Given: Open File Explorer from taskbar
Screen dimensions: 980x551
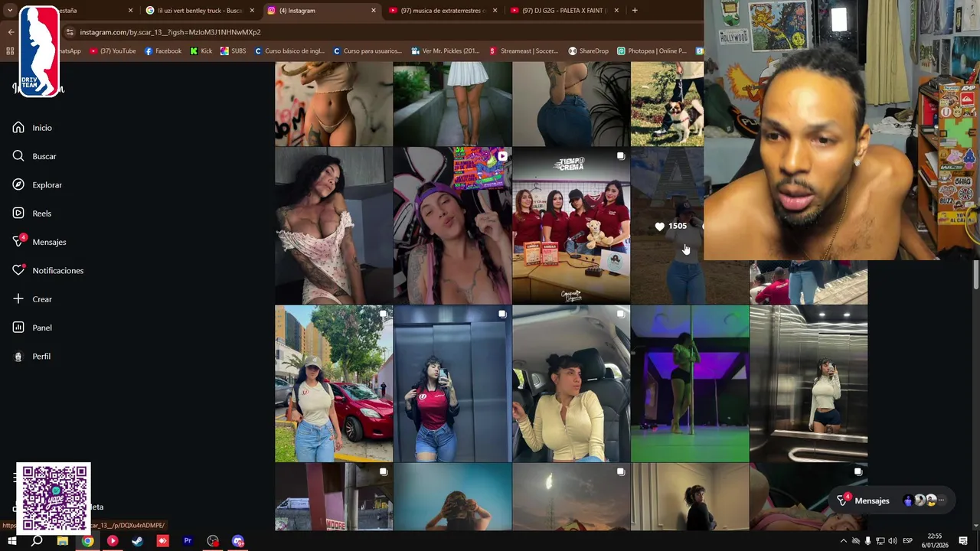Looking at the screenshot, I should (63, 541).
